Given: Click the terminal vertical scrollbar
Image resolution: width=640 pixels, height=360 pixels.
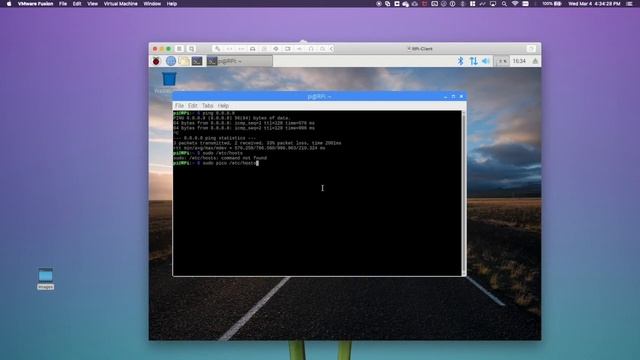Looking at the screenshot, I should (x=464, y=193).
